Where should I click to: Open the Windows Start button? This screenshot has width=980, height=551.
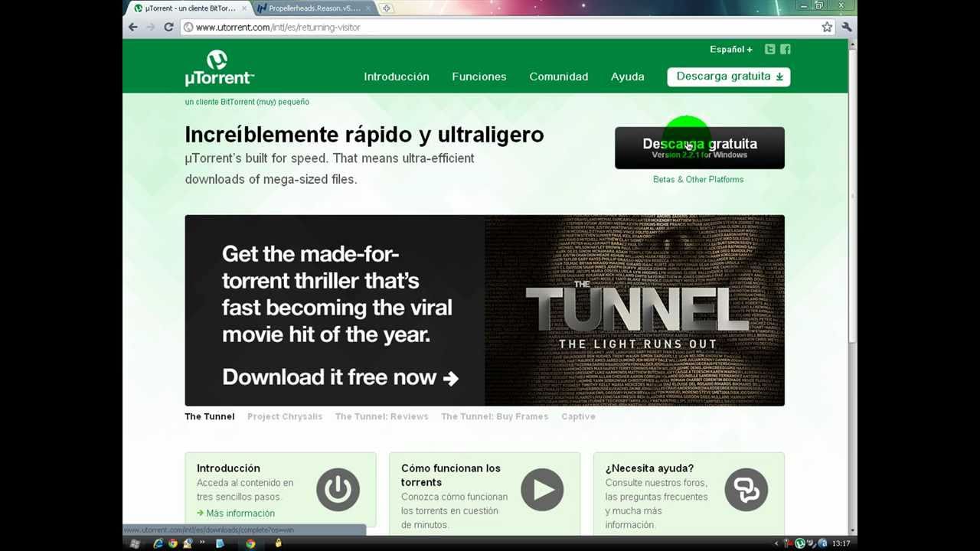coord(135,543)
